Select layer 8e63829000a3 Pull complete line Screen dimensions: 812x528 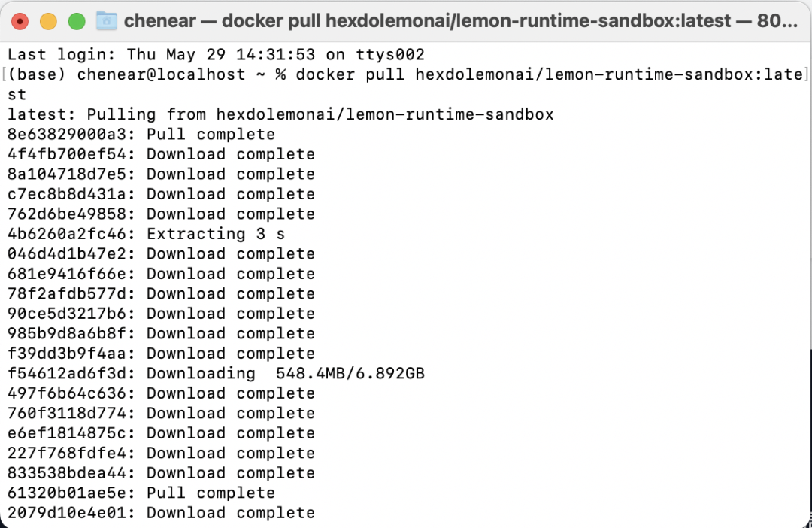[x=141, y=134]
